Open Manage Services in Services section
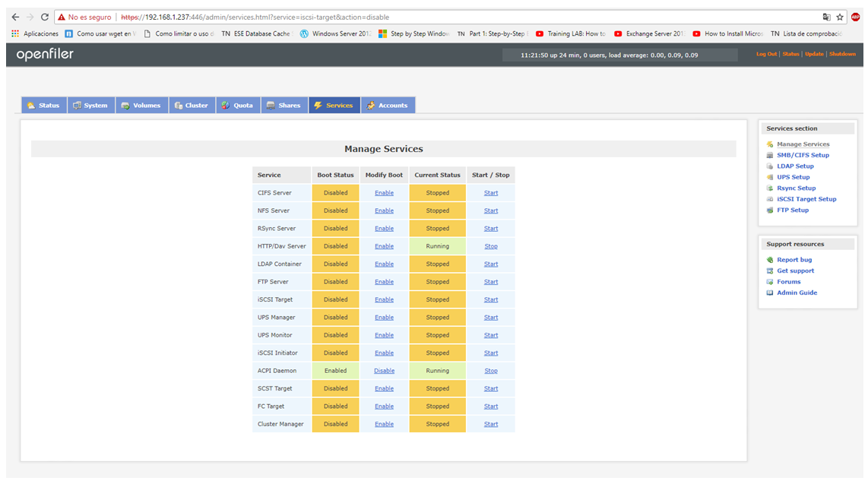 click(x=803, y=144)
